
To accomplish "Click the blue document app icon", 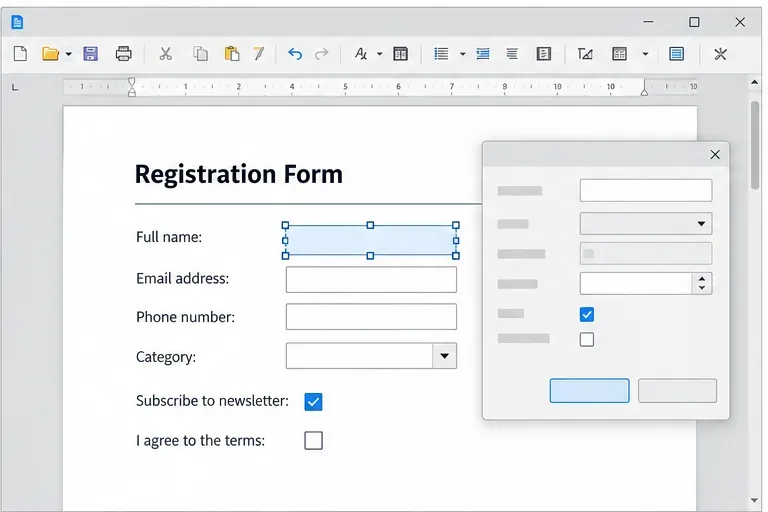I will 17,22.
